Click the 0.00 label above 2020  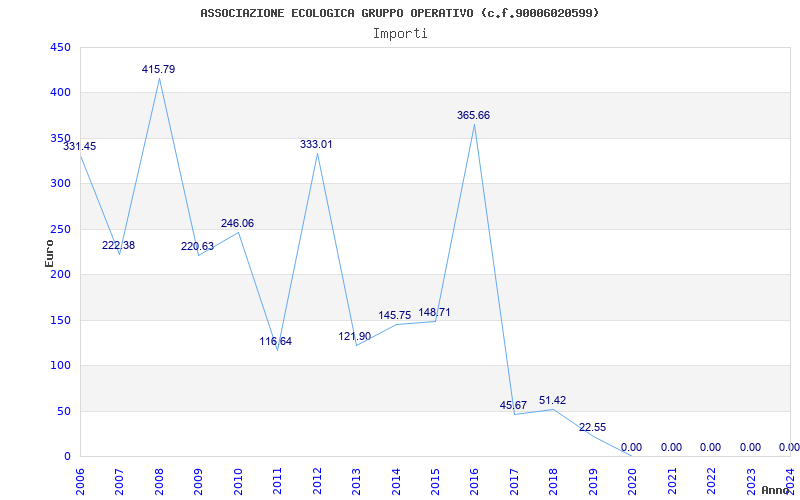(632, 447)
